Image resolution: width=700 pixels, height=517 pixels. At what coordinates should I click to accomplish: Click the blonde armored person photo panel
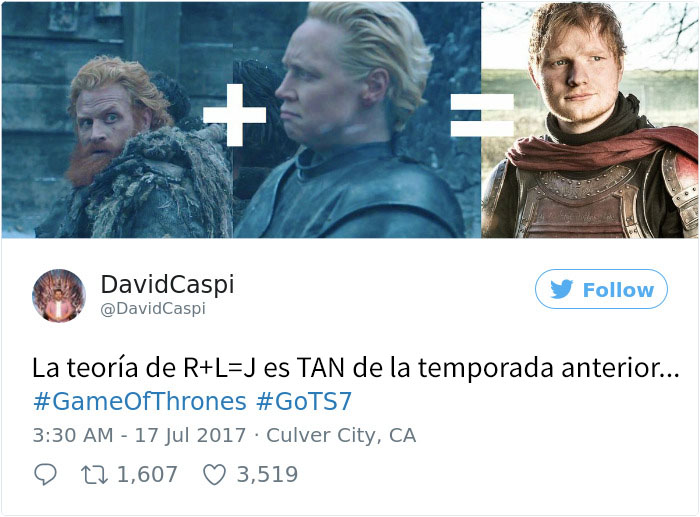[x=357, y=120]
